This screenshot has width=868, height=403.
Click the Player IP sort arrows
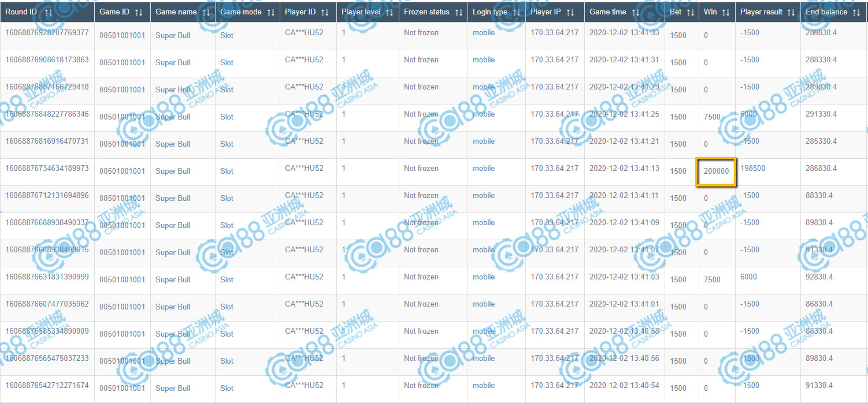(x=570, y=12)
